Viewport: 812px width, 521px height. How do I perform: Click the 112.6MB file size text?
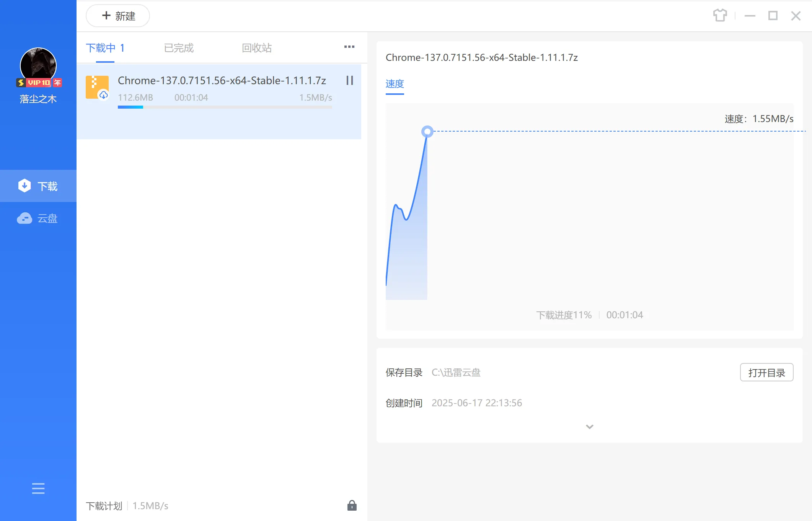tap(135, 98)
